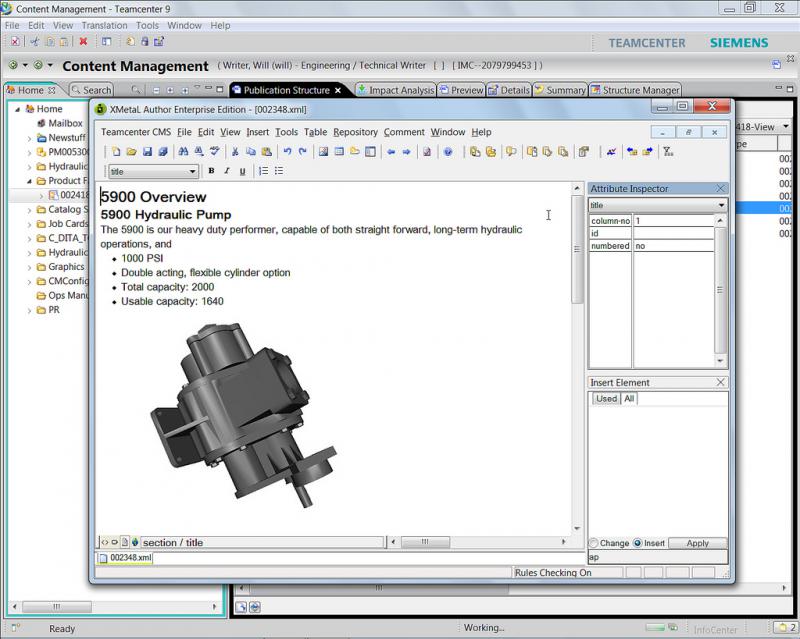Click the Copy icon in Teamcenter toolbar
The height and width of the screenshot is (639, 800).
click(x=50, y=42)
